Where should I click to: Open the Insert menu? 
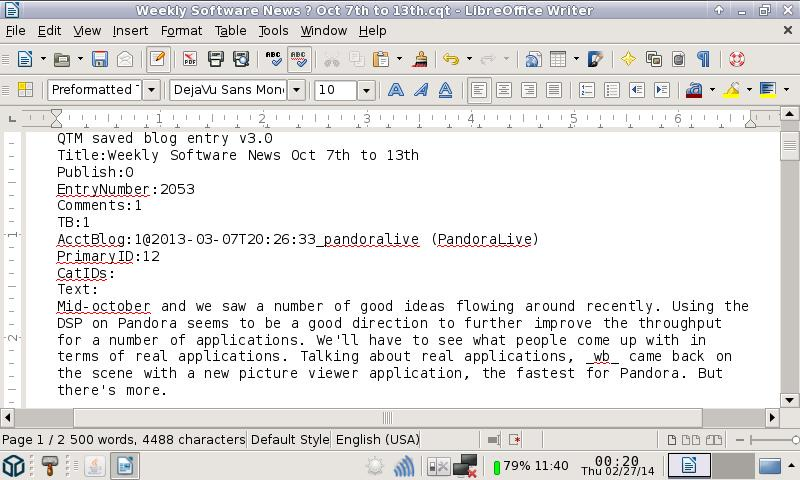point(130,31)
